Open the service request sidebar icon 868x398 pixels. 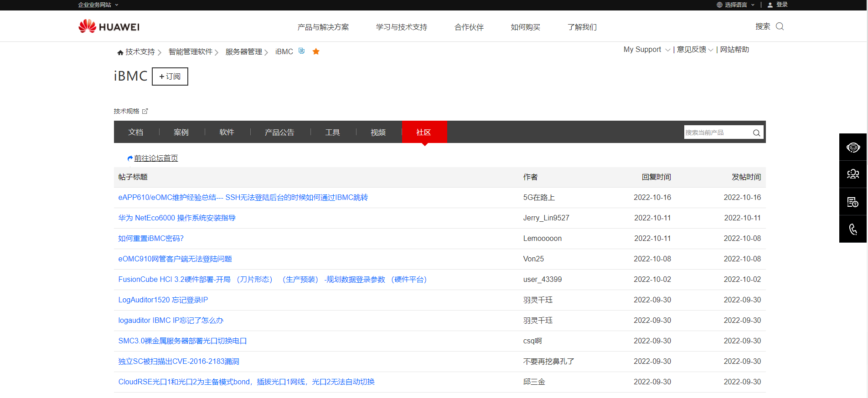853,202
